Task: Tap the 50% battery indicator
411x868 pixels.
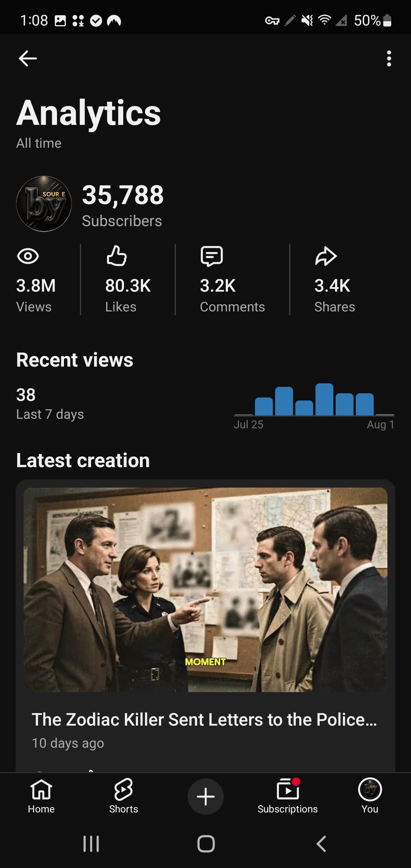Action: [x=373, y=20]
